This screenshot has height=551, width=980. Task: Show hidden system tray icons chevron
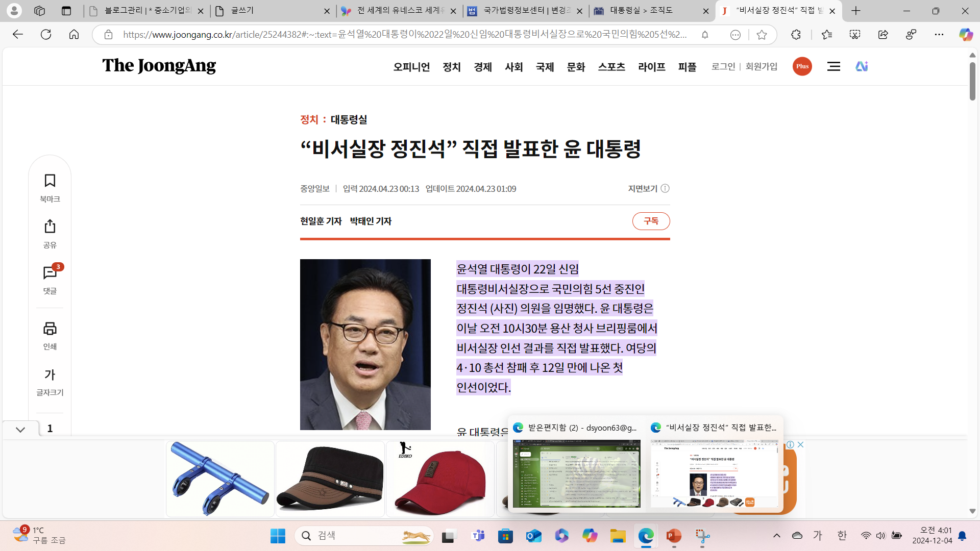click(x=776, y=535)
